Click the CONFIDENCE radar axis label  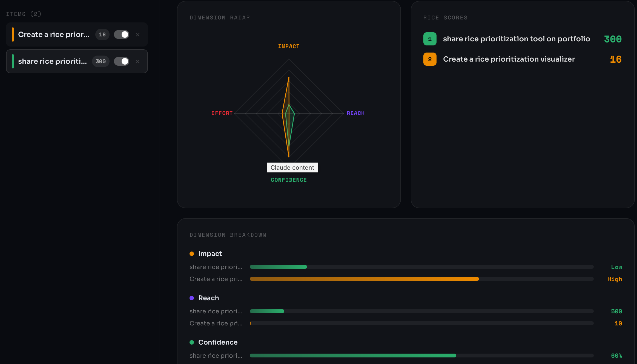(x=289, y=180)
